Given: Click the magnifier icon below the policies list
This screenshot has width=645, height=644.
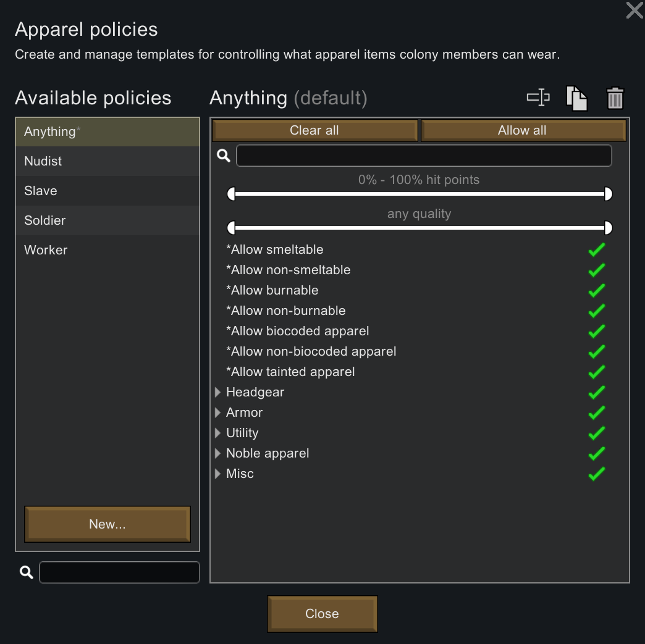Looking at the screenshot, I should pyautogui.click(x=26, y=572).
